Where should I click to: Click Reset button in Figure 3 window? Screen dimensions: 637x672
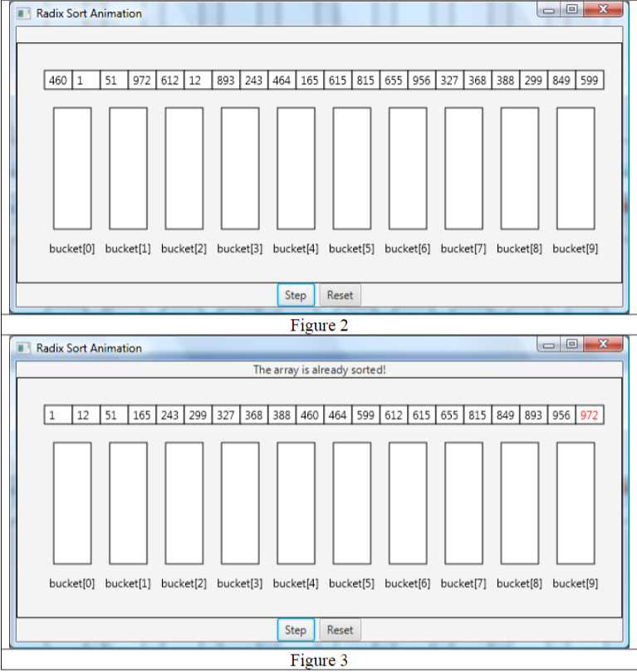click(x=341, y=630)
